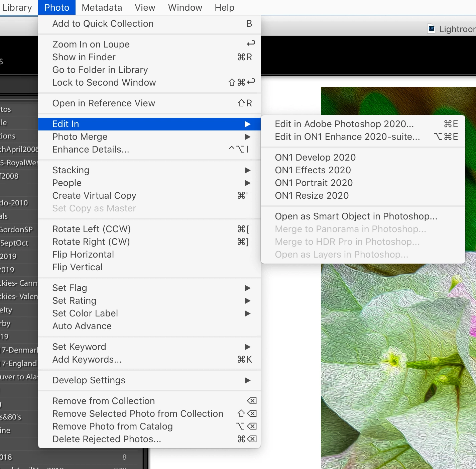Image resolution: width=476 pixels, height=469 pixels.
Task: Open ON1 Resize 2020
Action: [x=363, y=196]
